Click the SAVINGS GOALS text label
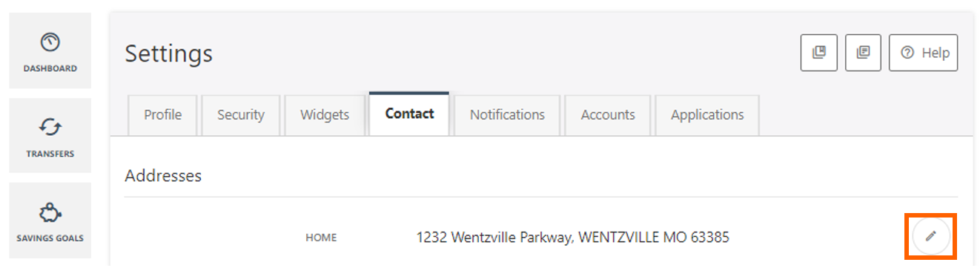Viewport: 980px width, 268px height. (x=50, y=238)
